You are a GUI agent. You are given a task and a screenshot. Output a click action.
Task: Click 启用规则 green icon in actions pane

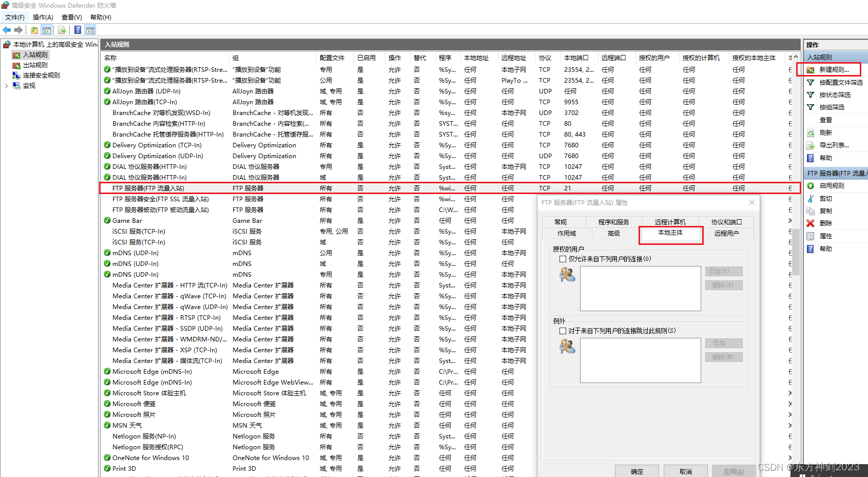pos(811,186)
